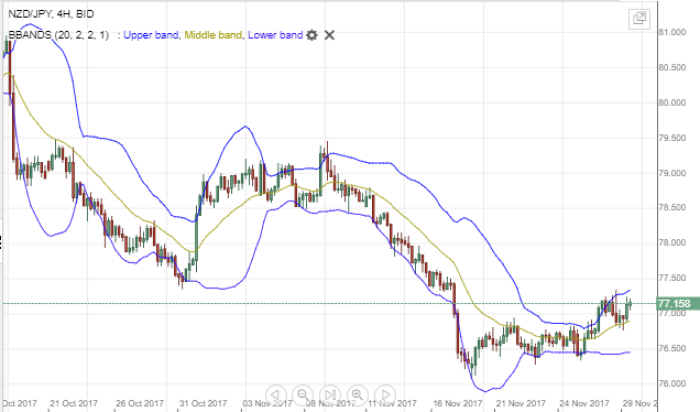Image resolution: width=700 pixels, height=412 pixels.
Task: Click the '31 Oct 2017' date label
Action: pos(203,403)
